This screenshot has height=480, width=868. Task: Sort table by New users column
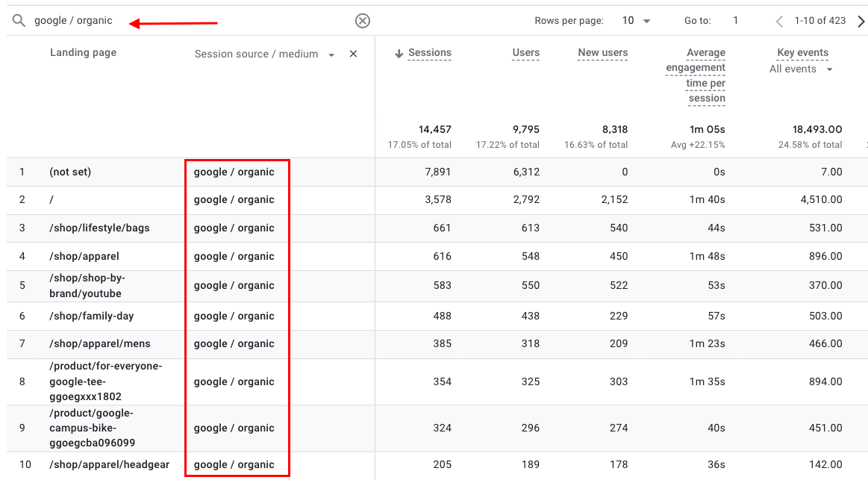click(602, 52)
